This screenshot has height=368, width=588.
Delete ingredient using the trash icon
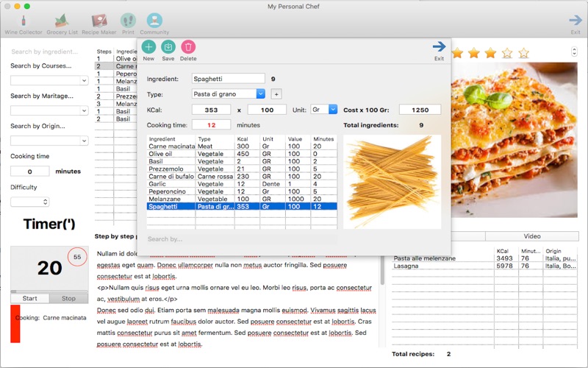click(x=188, y=47)
